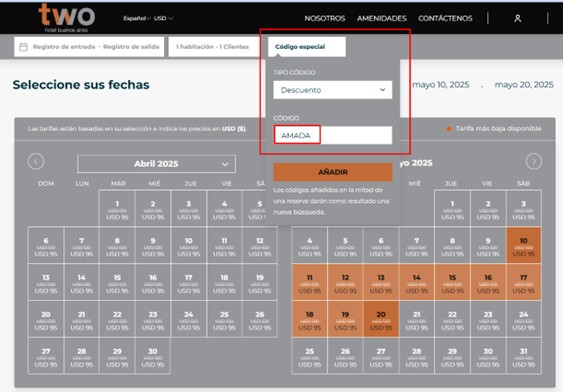Select May 11 in the highlighted range
The height and width of the screenshot is (392, 563).
coord(310,283)
